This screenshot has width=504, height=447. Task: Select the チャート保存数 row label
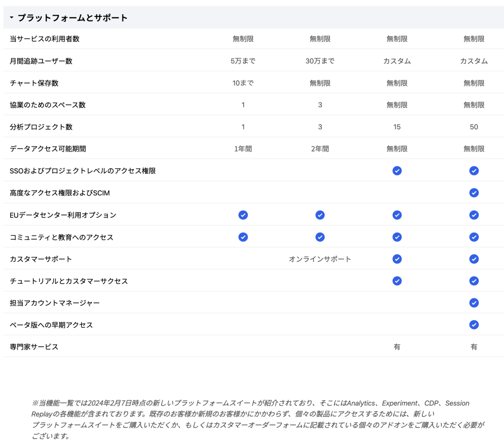click(34, 83)
